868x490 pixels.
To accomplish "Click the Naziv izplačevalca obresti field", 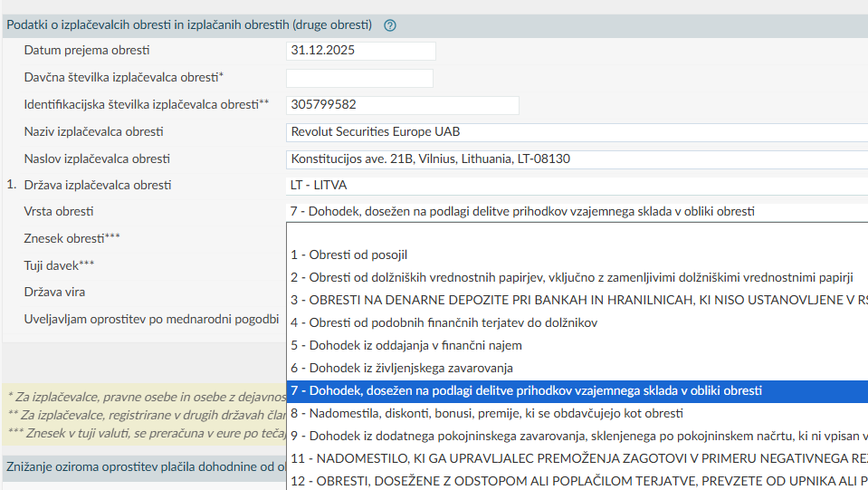I will [x=576, y=132].
